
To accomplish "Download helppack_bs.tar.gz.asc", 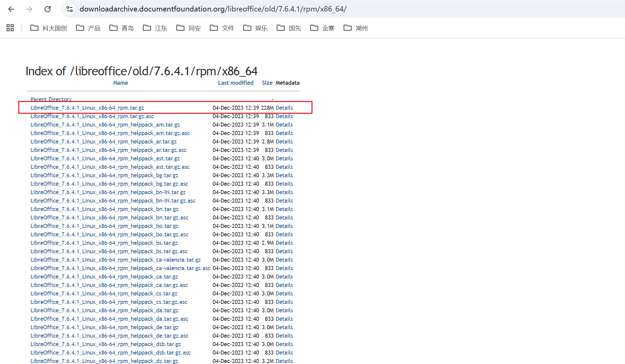I will click(109, 251).
